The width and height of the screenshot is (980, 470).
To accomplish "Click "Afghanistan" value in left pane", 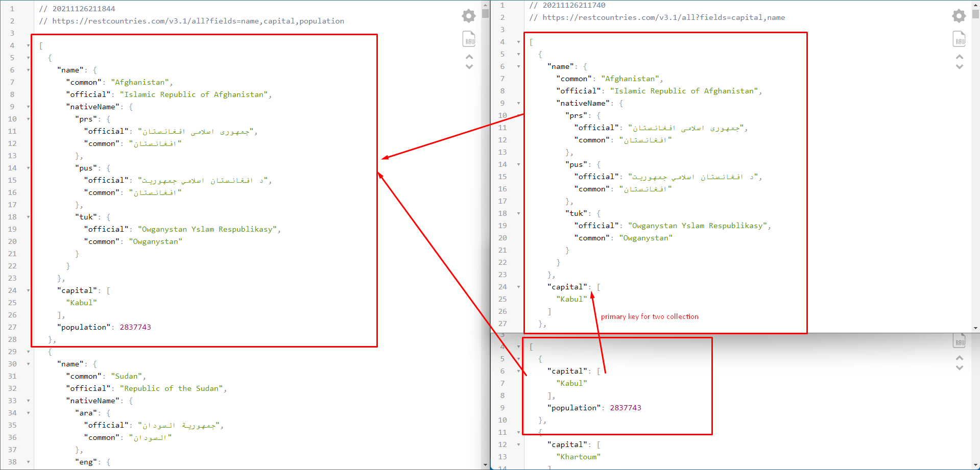I will 140,82.
